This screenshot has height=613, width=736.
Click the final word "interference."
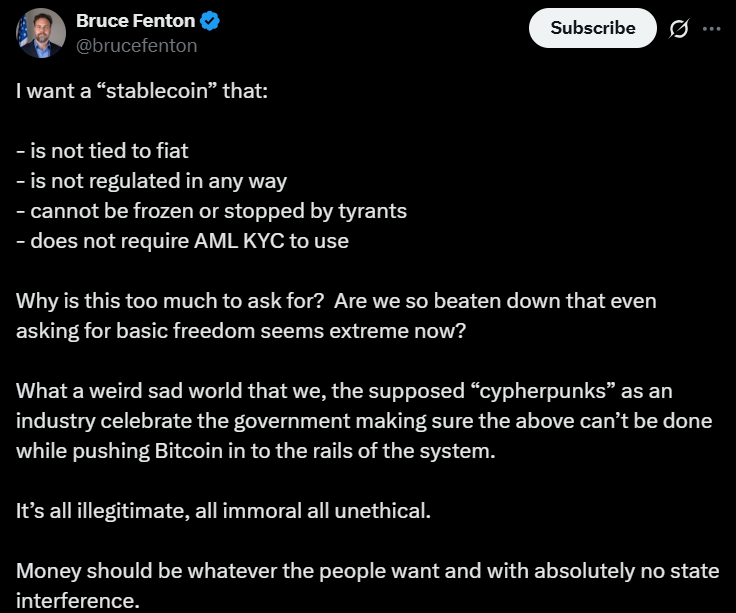click(x=77, y=601)
